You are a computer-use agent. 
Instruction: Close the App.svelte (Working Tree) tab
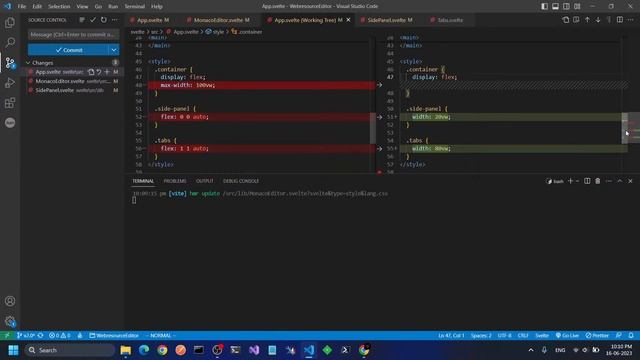[x=348, y=20]
